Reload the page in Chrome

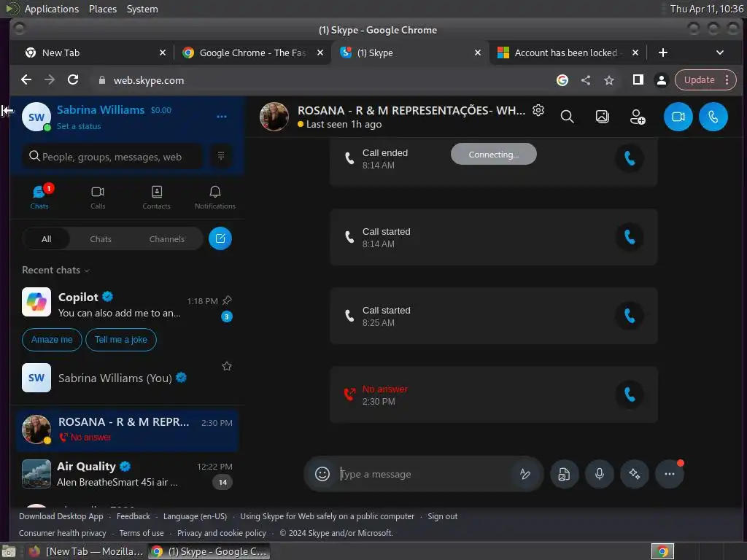tap(73, 80)
